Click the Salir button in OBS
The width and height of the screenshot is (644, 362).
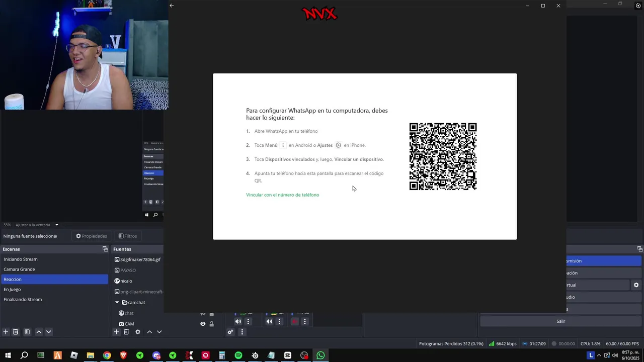[561, 321]
